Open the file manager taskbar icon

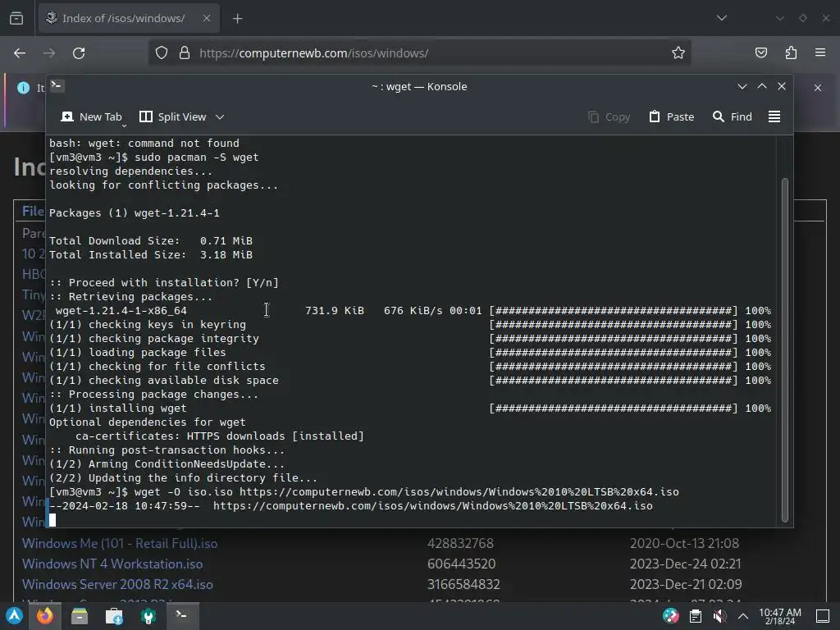click(x=80, y=616)
